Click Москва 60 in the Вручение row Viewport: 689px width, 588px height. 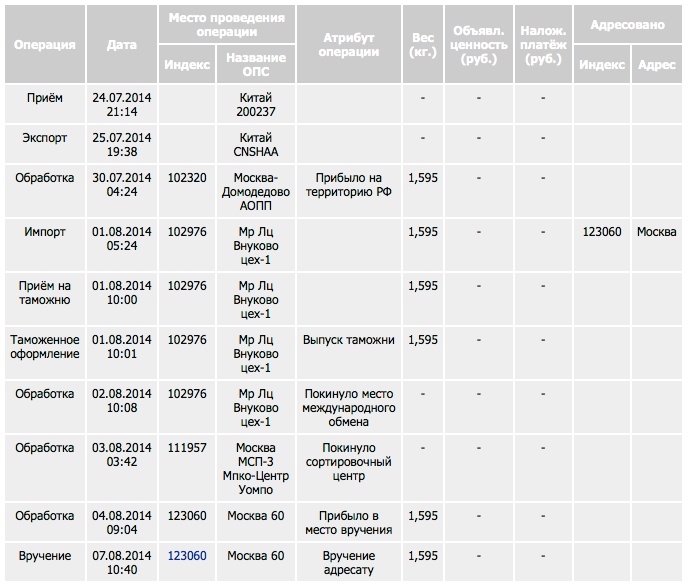tap(256, 556)
